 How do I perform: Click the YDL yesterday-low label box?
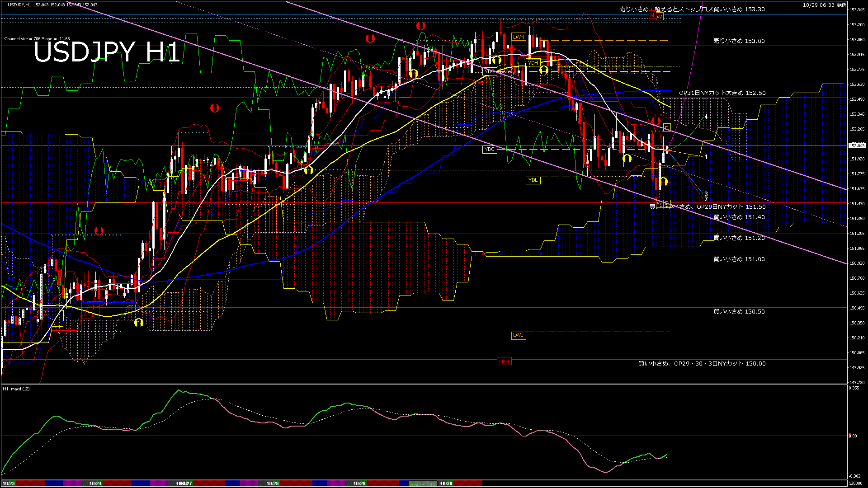pos(534,180)
